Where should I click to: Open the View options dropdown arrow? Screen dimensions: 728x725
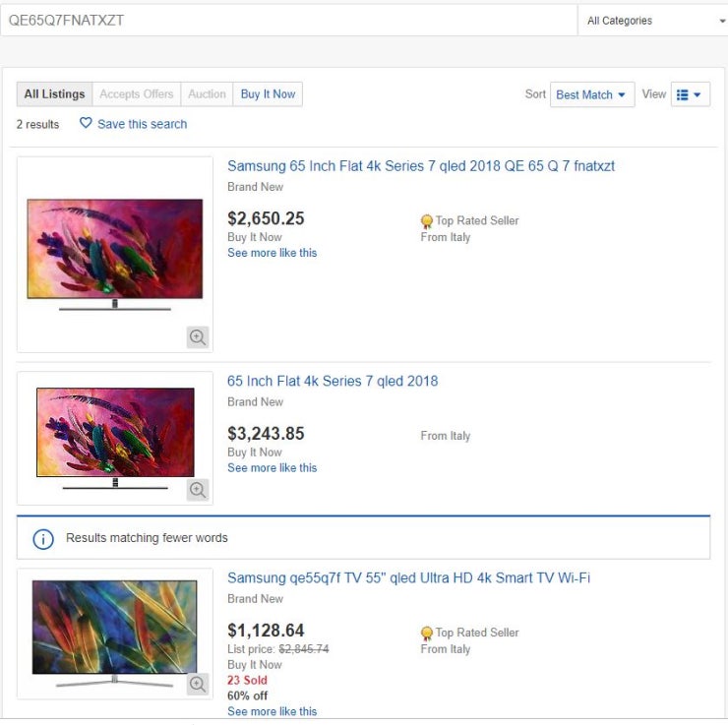pos(698,94)
